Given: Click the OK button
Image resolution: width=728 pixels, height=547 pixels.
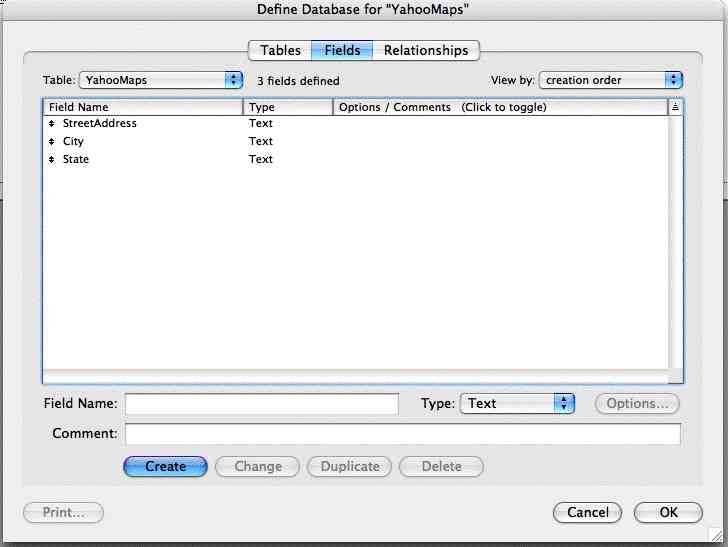Looking at the screenshot, I should click(668, 512).
